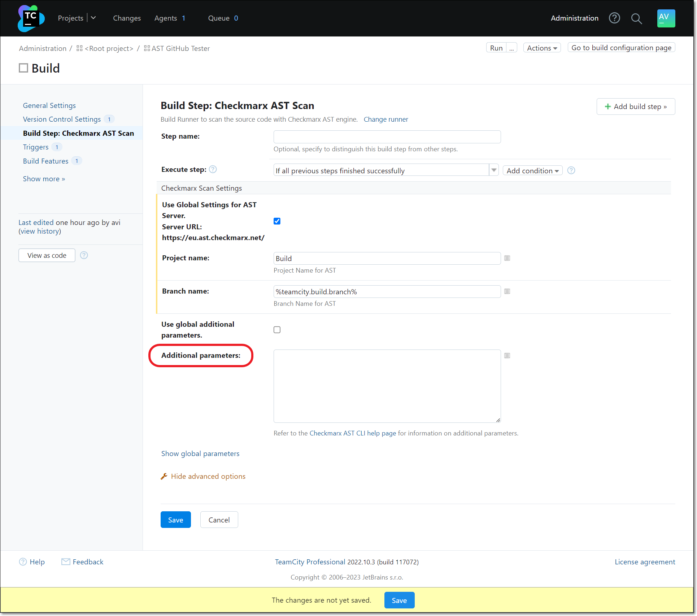Screen dimensions: 697x616
Task: Click the wrench icon for advanced options
Action: [164, 477]
